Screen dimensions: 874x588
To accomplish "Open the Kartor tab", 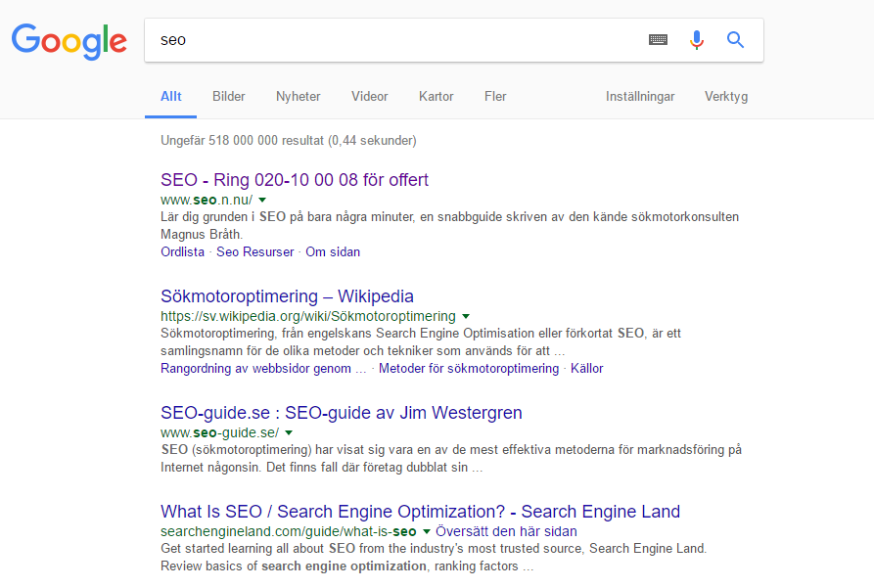I will [436, 97].
